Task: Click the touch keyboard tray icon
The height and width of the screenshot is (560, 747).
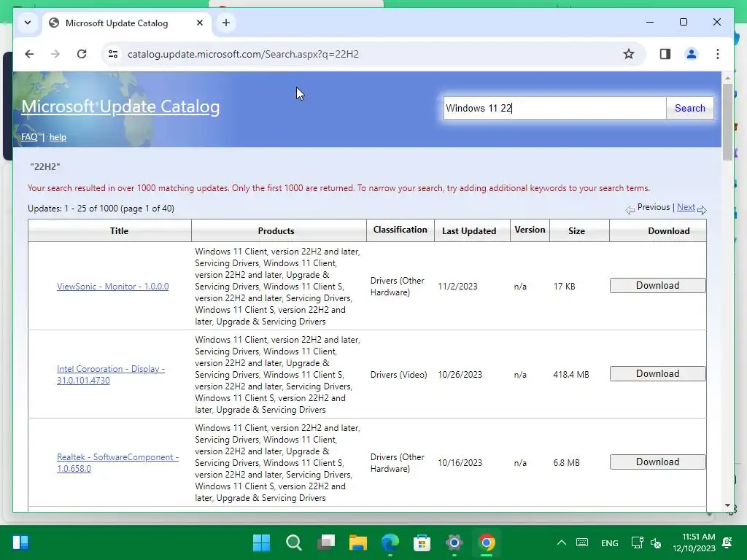Action: click(x=582, y=542)
